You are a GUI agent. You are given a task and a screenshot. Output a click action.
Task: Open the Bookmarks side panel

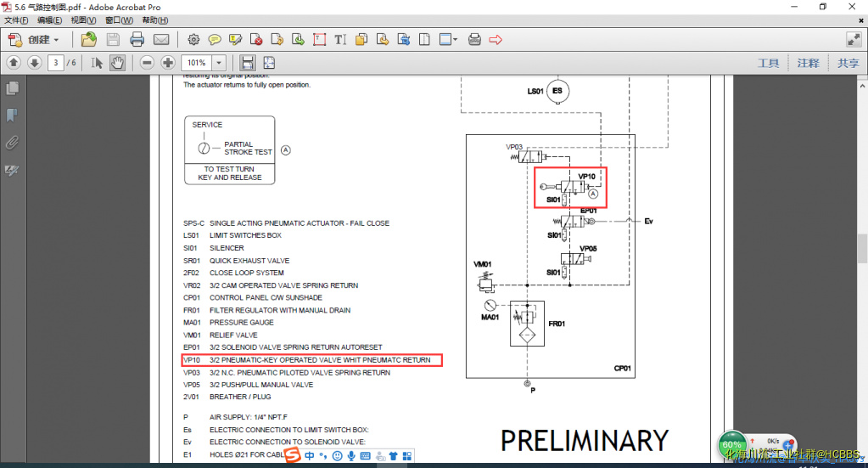tap(12, 116)
